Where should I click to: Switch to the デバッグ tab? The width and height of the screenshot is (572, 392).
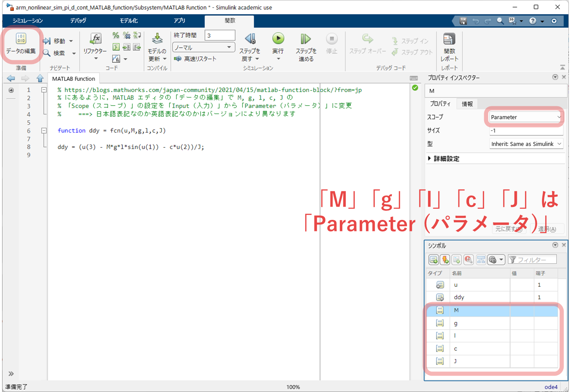[78, 21]
